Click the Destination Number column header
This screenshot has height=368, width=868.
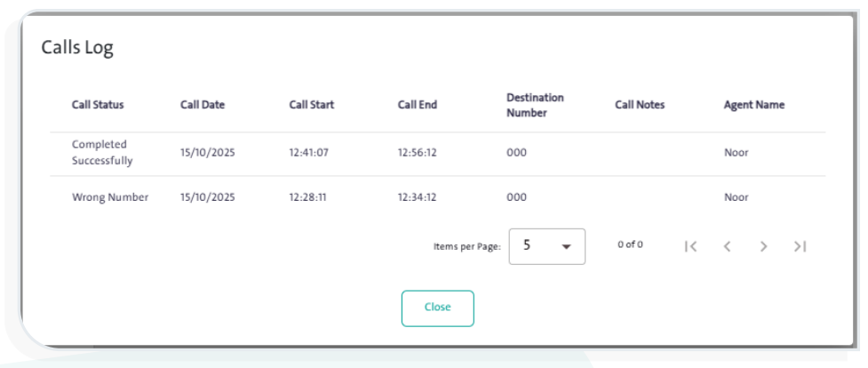pyautogui.click(x=535, y=105)
